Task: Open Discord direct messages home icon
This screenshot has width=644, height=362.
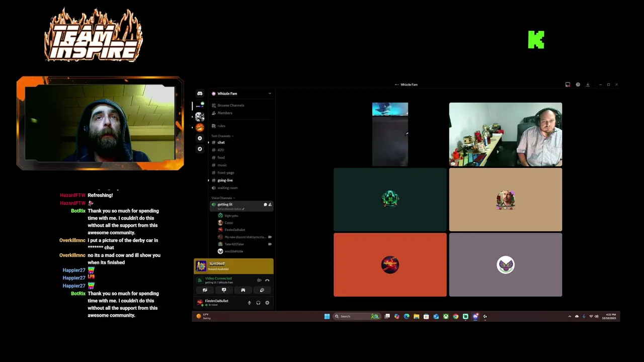Action: [200, 94]
